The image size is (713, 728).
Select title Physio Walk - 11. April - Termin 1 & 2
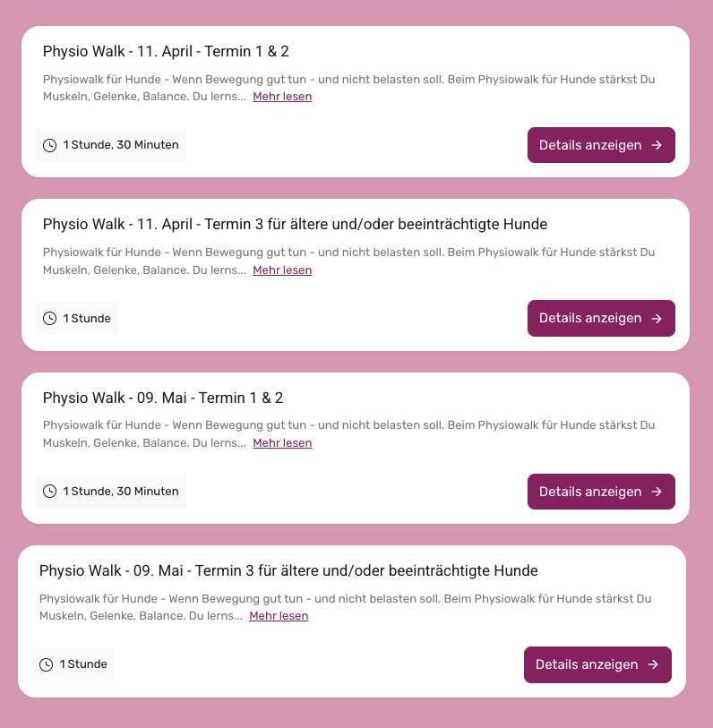(x=166, y=51)
